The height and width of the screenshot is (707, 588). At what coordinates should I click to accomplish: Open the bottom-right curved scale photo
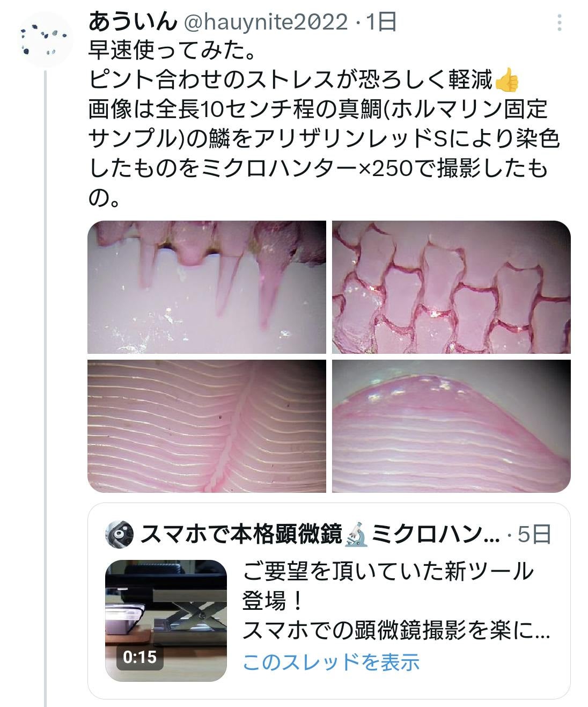pyautogui.click(x=451, y=426)
